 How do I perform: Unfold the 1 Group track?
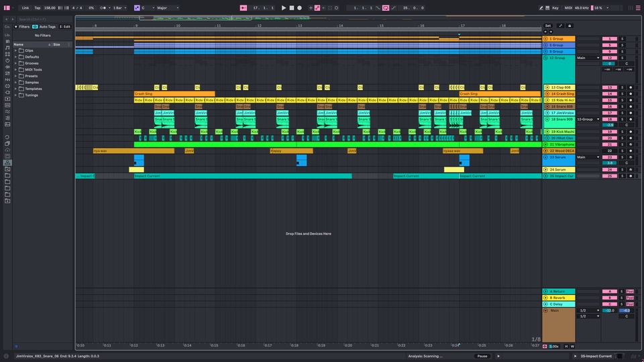[x=547, y=39]
